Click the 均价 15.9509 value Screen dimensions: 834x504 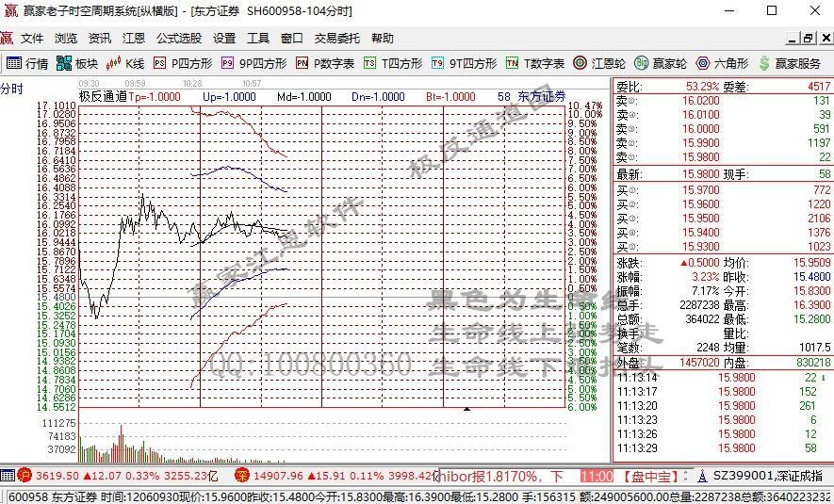812,263
